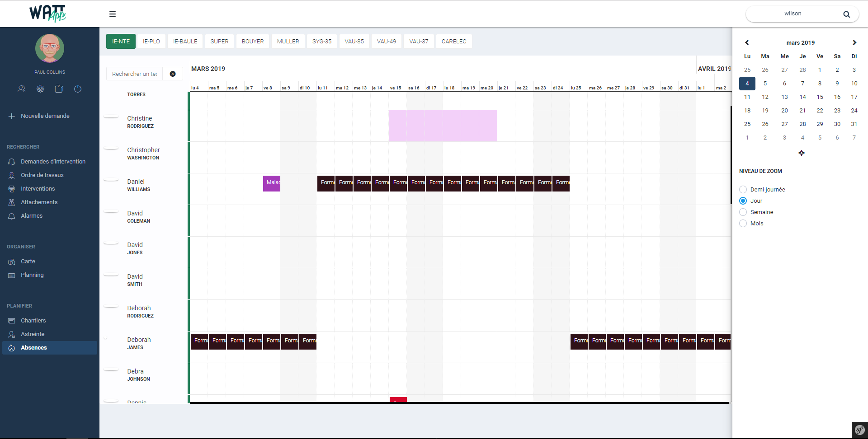Image resolution: width=868 pixels, height=439 pixels.
Task: Select the Demi-journée zoom level
Action: click(743, 190)
